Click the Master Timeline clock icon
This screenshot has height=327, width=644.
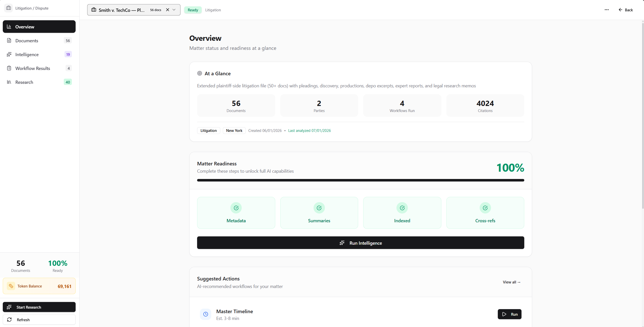(205, 314)
